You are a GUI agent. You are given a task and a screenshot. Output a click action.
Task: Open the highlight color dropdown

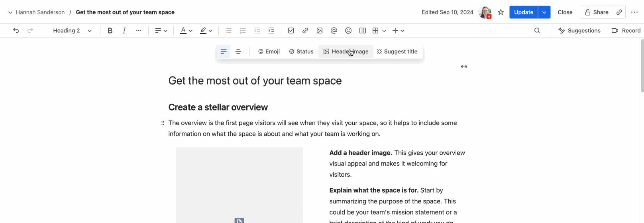[x=206, y=31]
